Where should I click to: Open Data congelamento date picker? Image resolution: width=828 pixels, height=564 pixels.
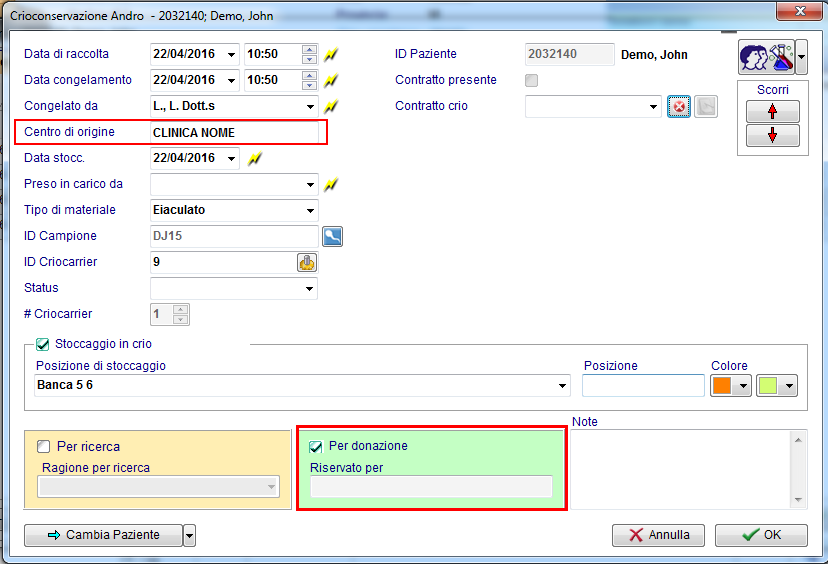pyautogui.click(x=231, y=80)
